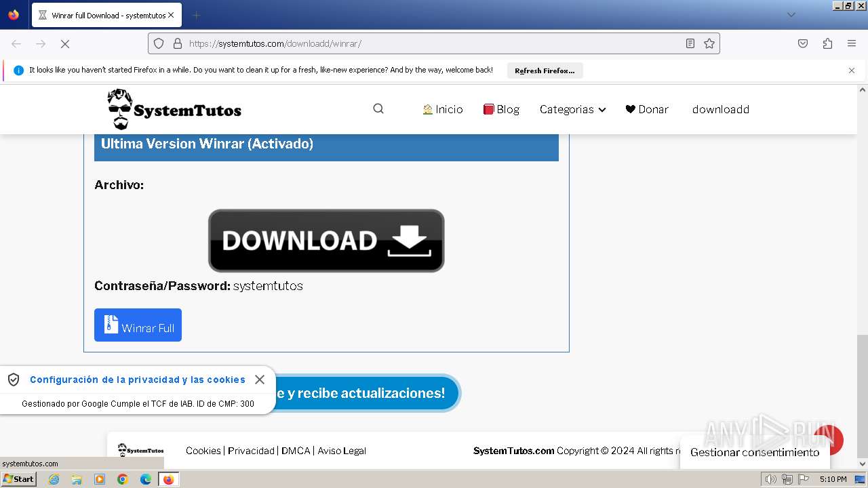Image resolution: width=868 pixels, height=488 pixels.
Task: Open 'Configuración de la privacidad y las cookies'
Action: pyautogui.click(x=138, y=380)
